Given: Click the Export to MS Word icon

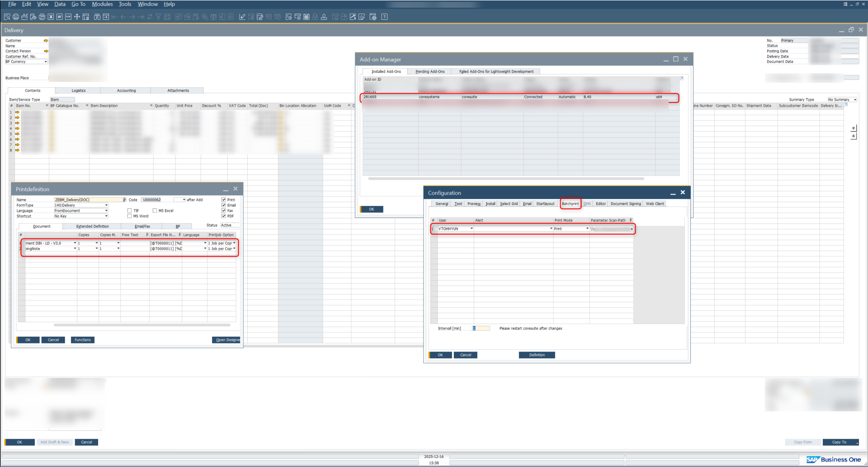Looking at the screenshot, I should [x=59, y=17].
